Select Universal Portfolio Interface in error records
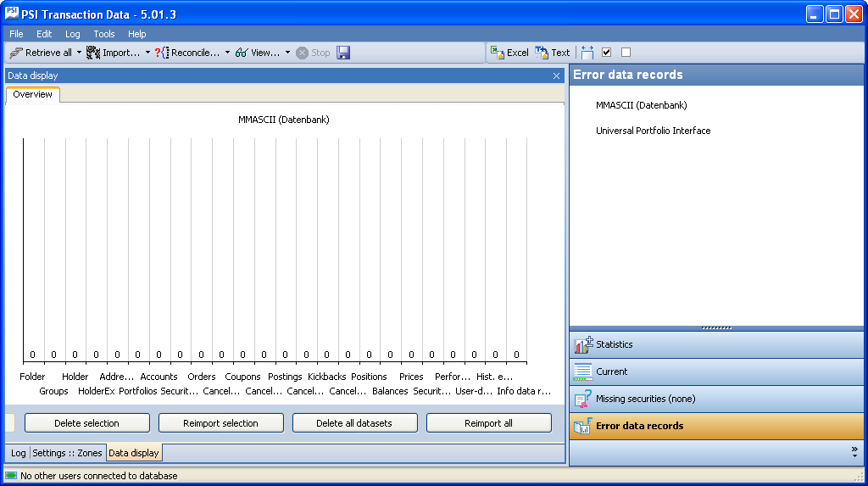Screen dimensions: 868x486 pos(653,131)
